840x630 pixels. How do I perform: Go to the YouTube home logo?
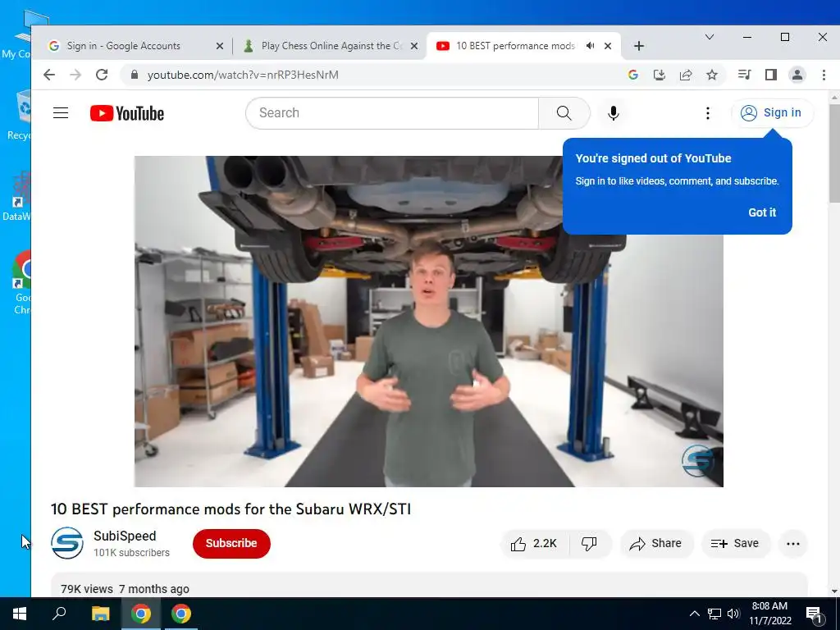coord(127,113)
